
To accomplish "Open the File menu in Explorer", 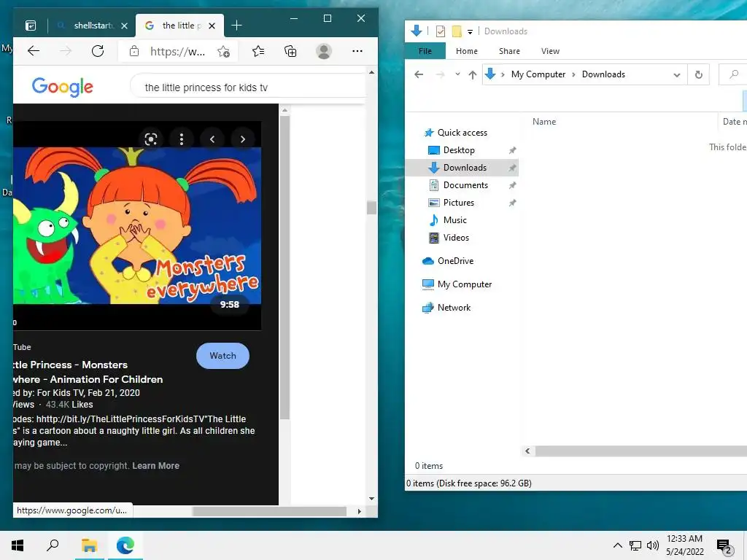I will [x=425, y=51].
